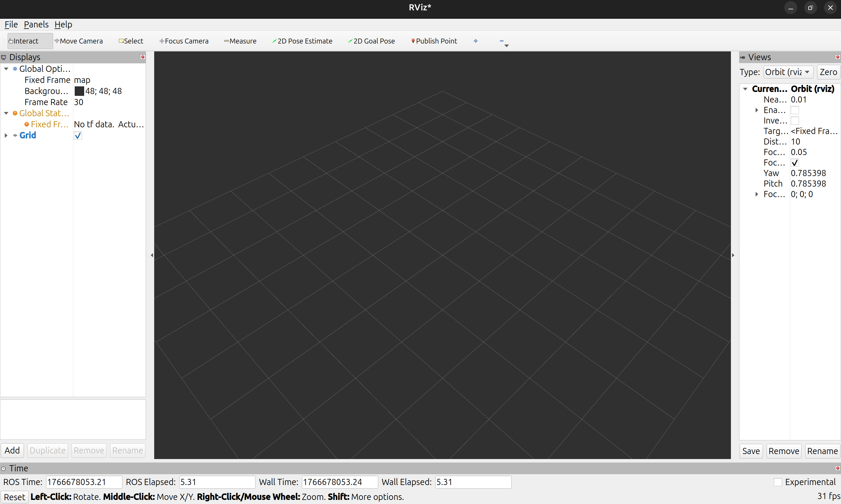Click the minus remove-tool icon
Screen dimensions: 841x504
501,41
